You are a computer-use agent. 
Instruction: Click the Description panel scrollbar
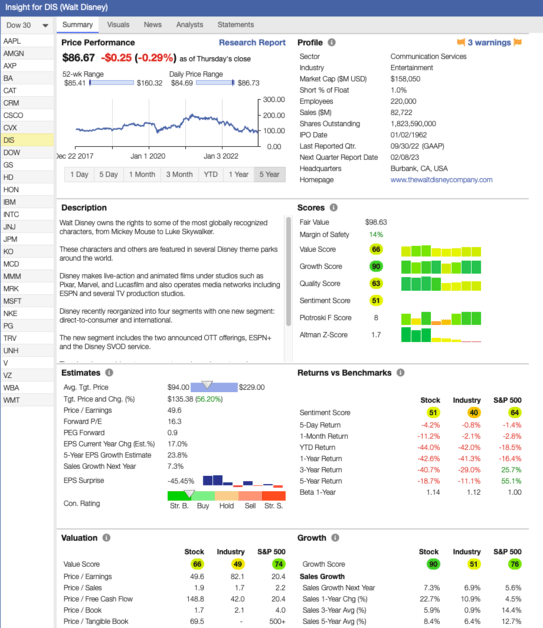click(288, 271)
